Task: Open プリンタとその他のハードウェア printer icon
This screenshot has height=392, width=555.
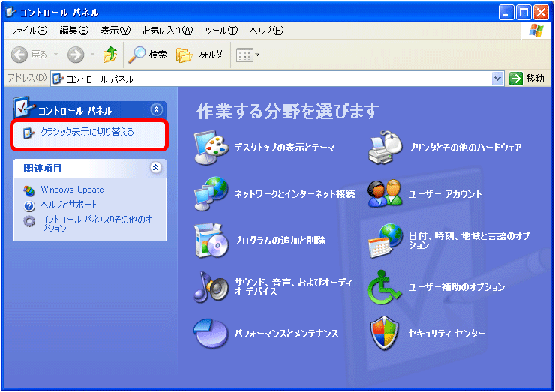Action: click(385, 148)
